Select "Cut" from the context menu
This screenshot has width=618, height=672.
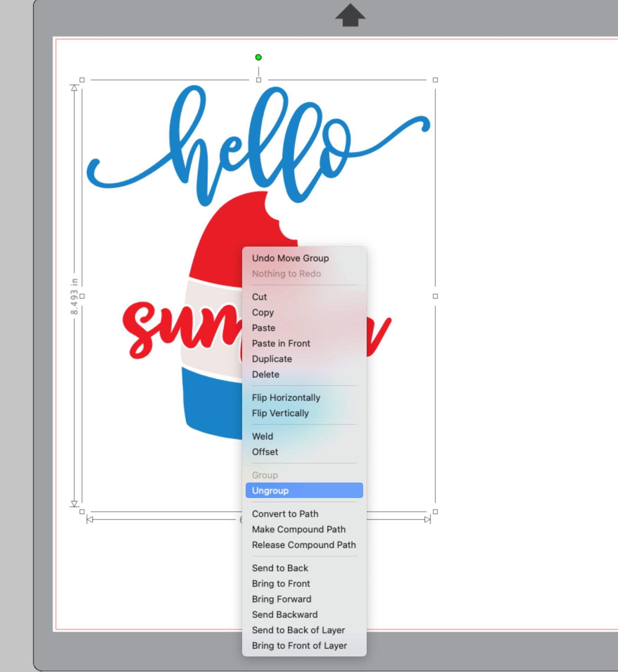[x=259, y=297]
